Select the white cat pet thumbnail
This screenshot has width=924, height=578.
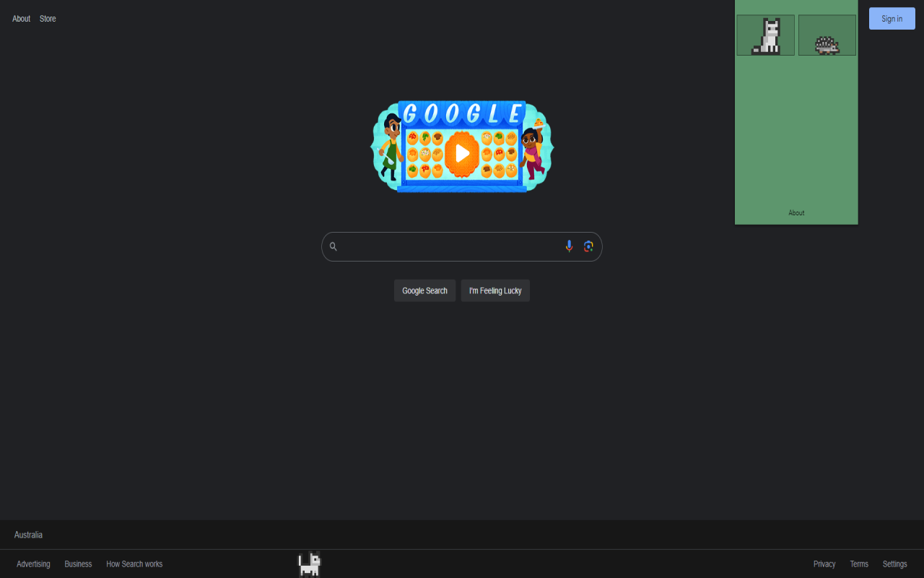click(x=765, y=35)
